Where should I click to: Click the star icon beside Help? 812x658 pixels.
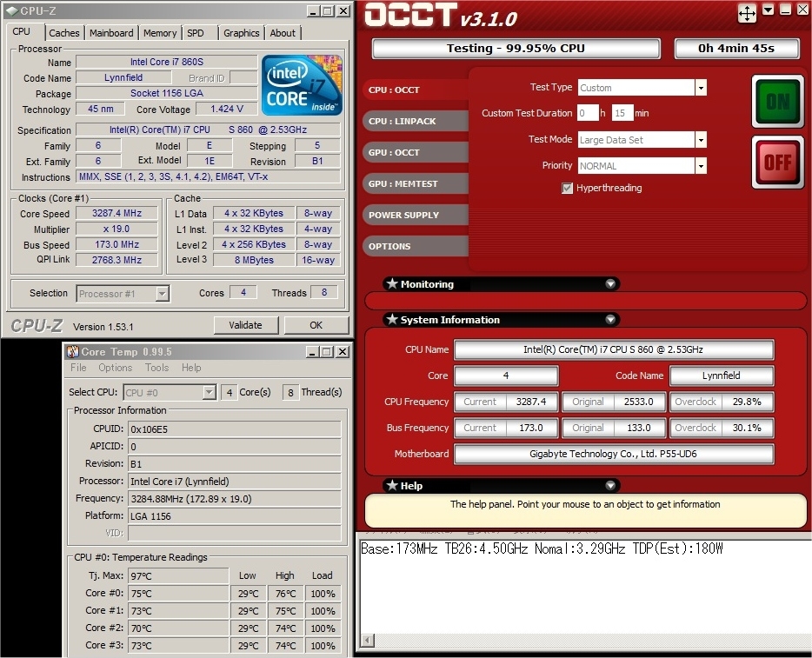(x=393, y=486)
